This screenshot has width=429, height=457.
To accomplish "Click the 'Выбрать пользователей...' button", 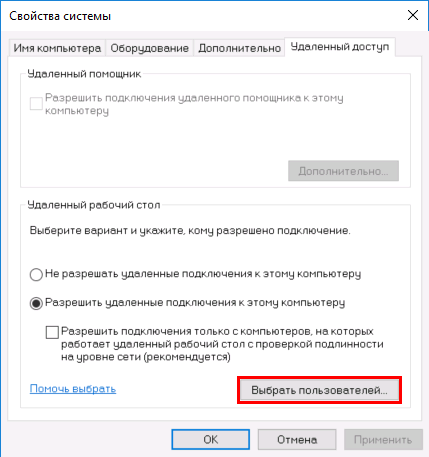I will (x=319, y=390).
